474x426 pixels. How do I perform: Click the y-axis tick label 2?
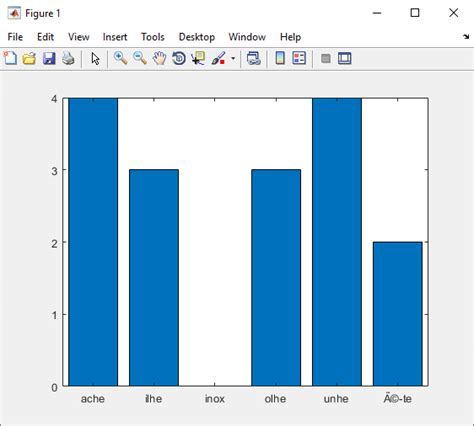tap(54, 243)
